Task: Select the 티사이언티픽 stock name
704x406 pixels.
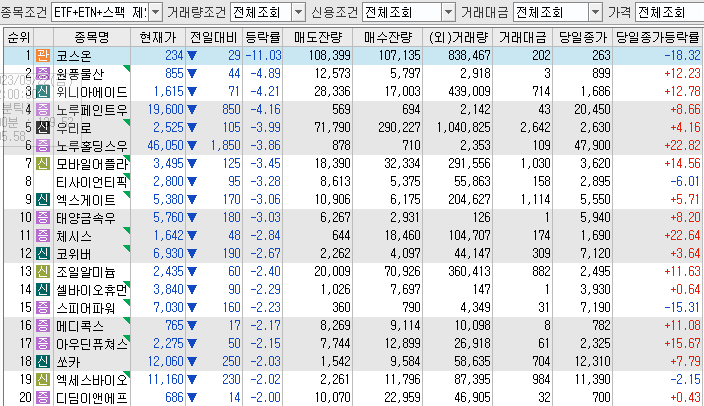Action: (92, 182)
